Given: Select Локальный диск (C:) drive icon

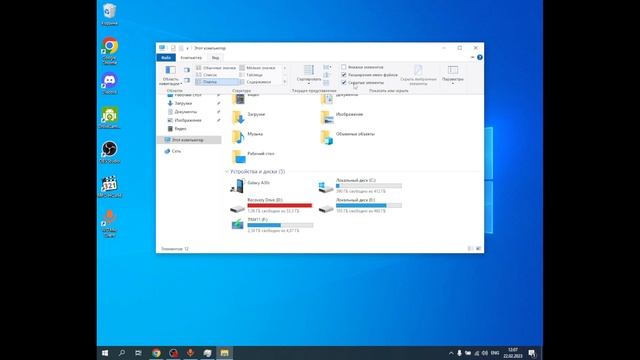Looking at the screenshot, I should (x=326, y=187).
